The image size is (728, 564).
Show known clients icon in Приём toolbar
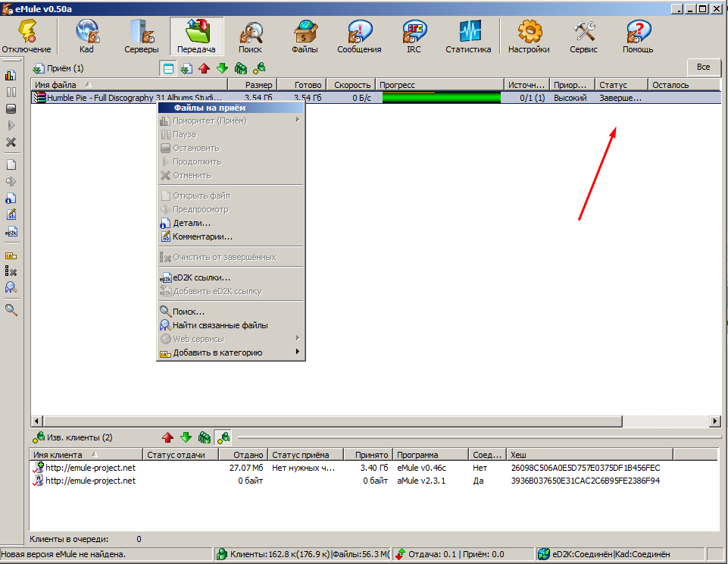(x=259, y=69)
